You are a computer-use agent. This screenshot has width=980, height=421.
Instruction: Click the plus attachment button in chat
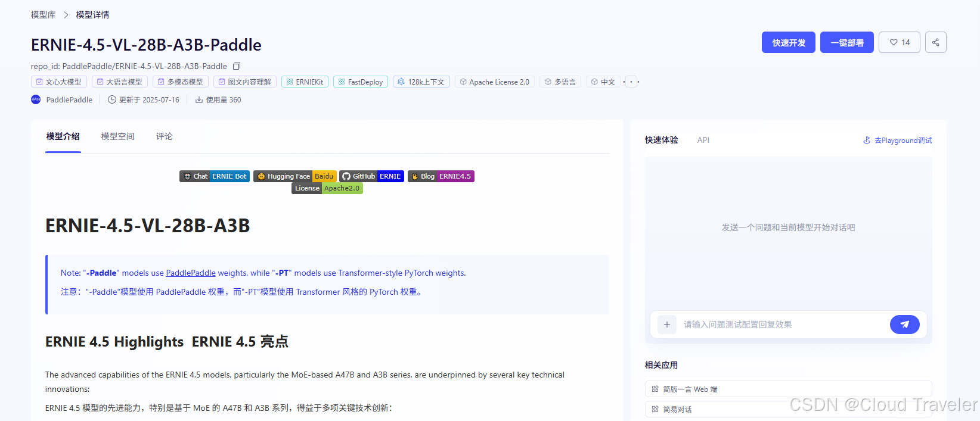point(667,325)
